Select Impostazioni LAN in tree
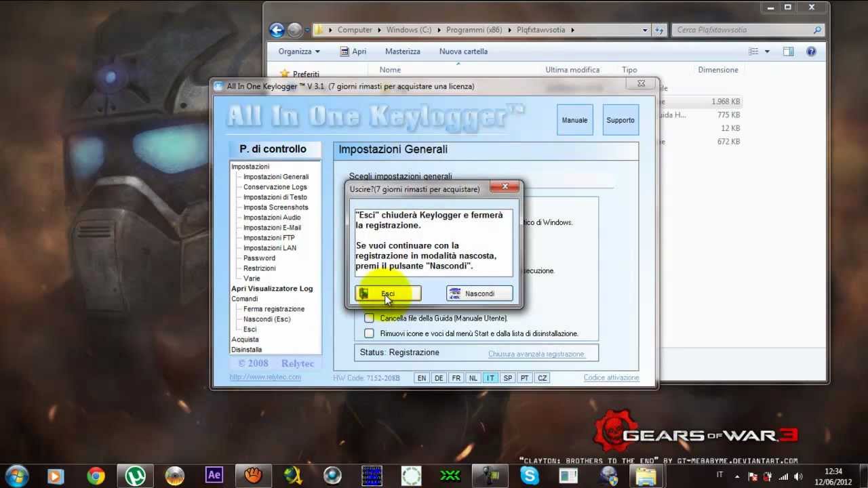Image resolution: width=868 pixels, height=488 pixels. [x=270, y=248]
